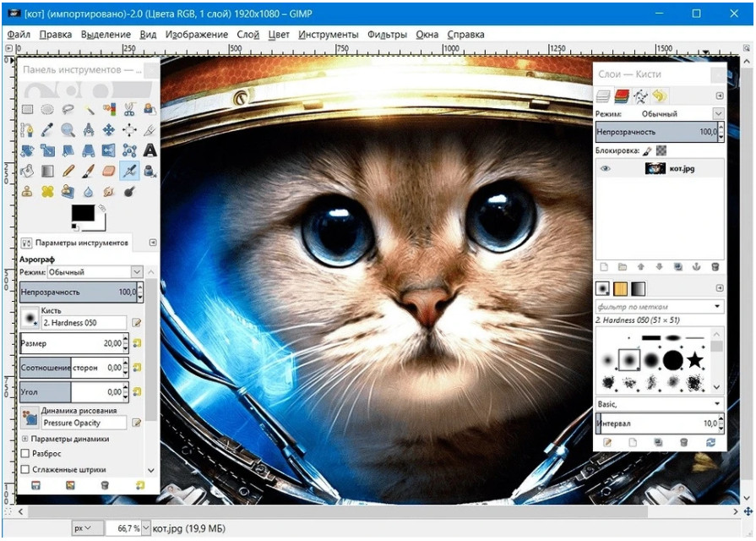Switch to the Gradients tab
756x541 pixels.
639,288
